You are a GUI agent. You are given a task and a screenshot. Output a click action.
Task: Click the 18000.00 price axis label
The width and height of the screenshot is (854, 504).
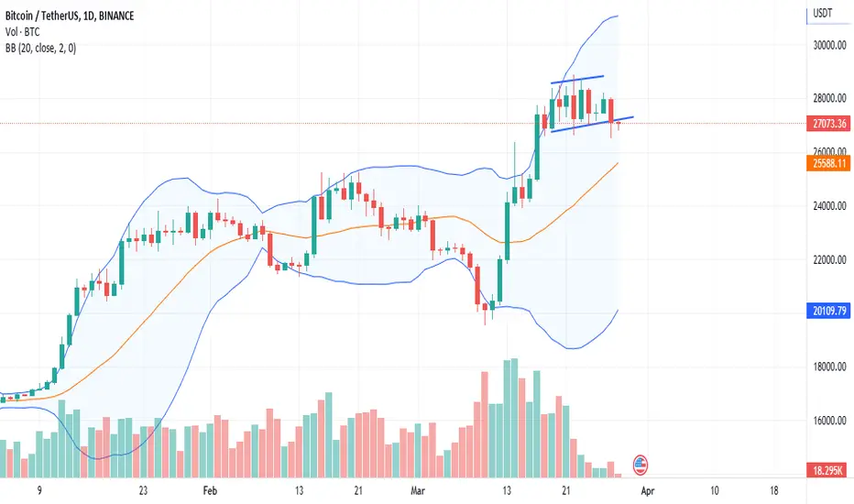click(x=829, y=367)
